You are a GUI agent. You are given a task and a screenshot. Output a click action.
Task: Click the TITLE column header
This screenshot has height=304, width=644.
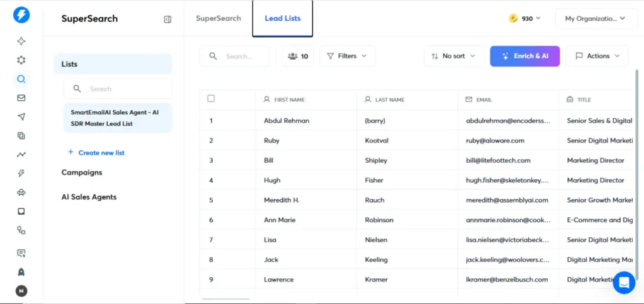(x=596, y=99)
